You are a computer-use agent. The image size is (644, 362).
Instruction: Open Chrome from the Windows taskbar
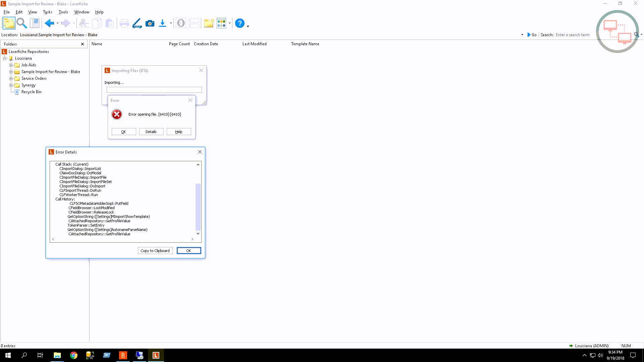(x=74, y=355)
